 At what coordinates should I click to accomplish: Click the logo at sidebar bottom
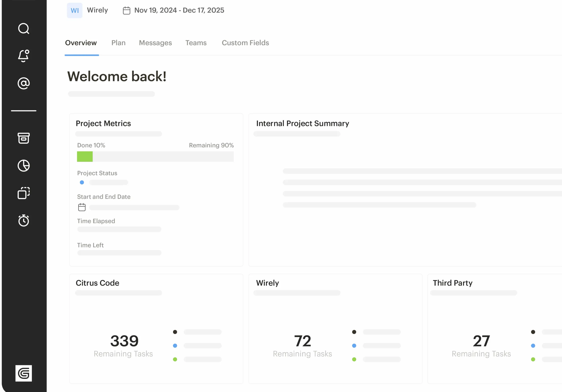pyautogui.click(x=24, y=373)
